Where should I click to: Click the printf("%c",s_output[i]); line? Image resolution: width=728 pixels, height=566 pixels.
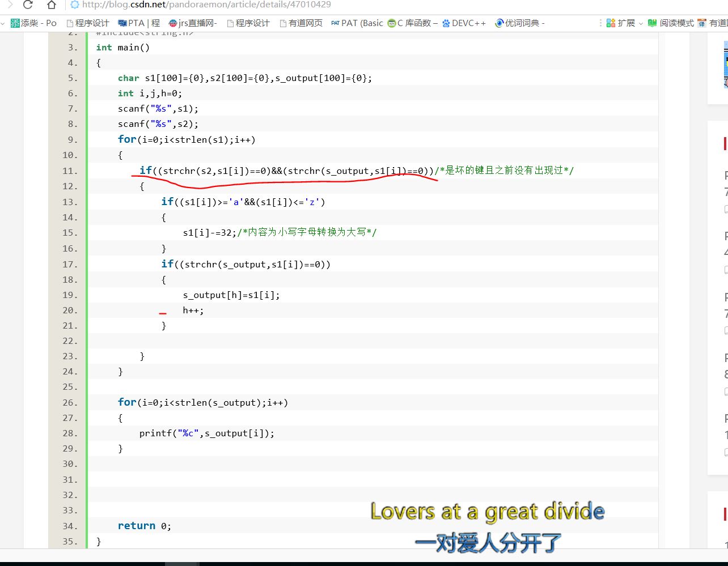(207, 433)
